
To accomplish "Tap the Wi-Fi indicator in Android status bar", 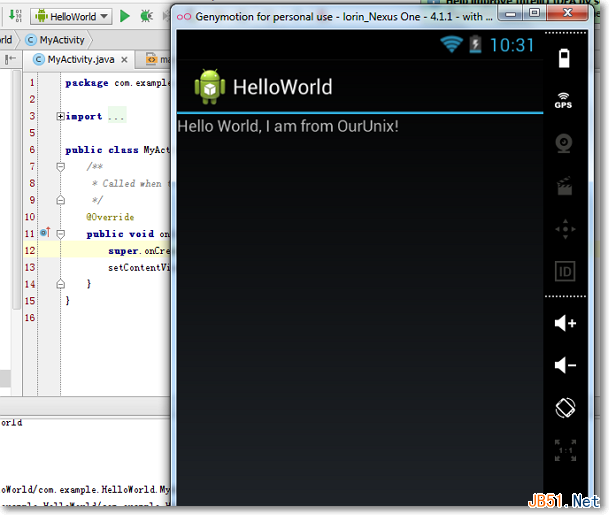I will [x=452, y=44].
